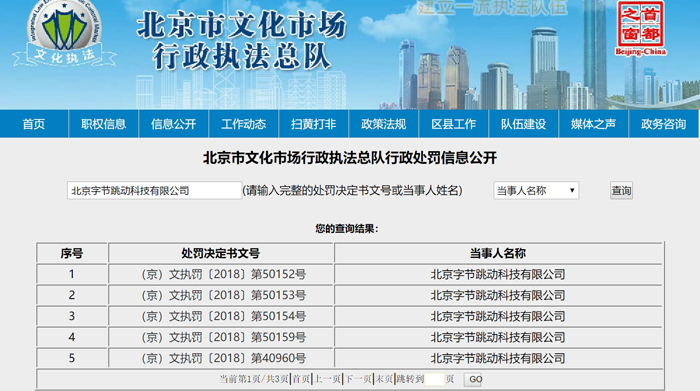
Task: Go to 队伍建设 in the navigation
Action: pyautogui.click(x=523, y=124)
